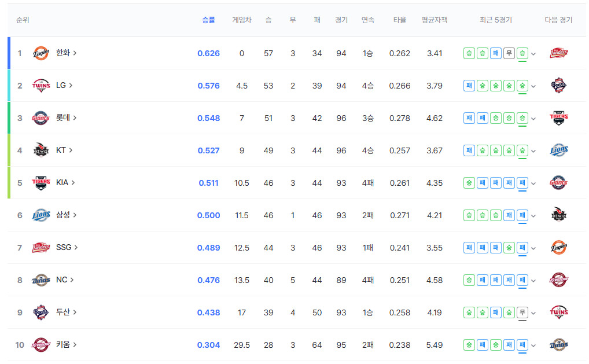Expand 롯데's recent 5 games chevron
This screenshot has width=589, height=364.
coord(533,119)
